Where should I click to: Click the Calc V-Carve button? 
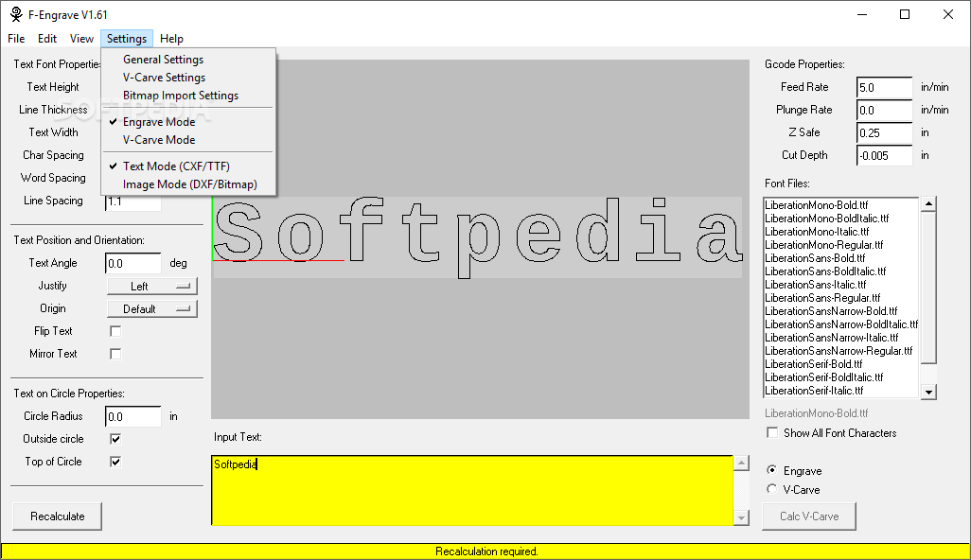[809, 516]
